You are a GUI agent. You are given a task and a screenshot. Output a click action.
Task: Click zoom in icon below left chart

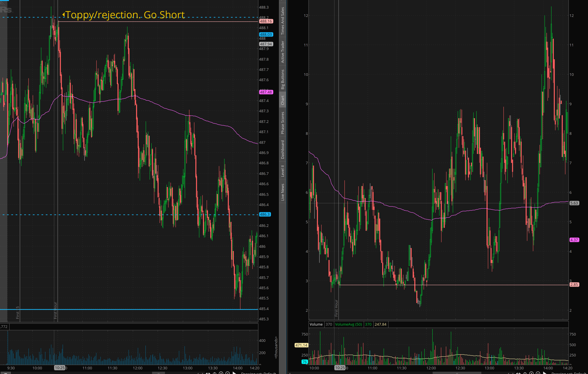pos(221,373)
